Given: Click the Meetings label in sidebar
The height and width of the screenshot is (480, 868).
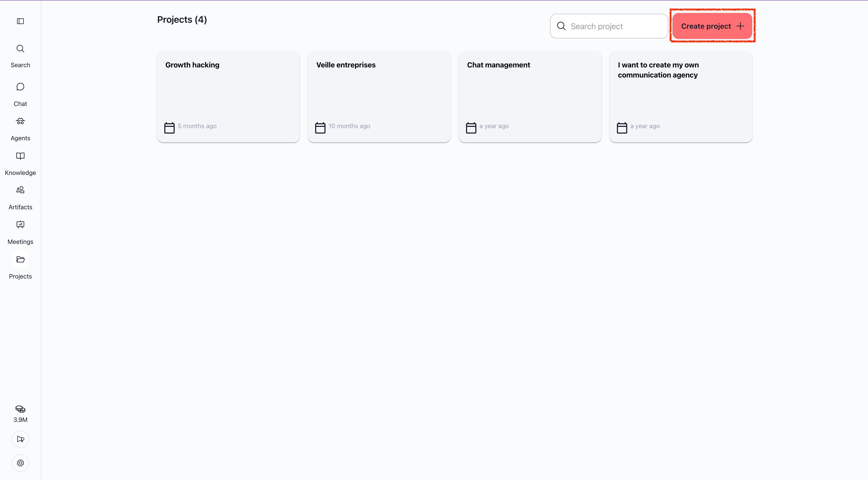Looking at the screenshot, I should pyautogui.click(x=20, y=242).
